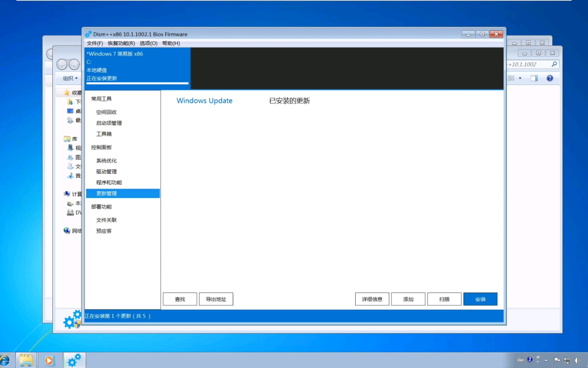This screenshot has width=588, height=368.
Task: Toggle the preview pane icon in Explorer
Action: click(534, 78)
